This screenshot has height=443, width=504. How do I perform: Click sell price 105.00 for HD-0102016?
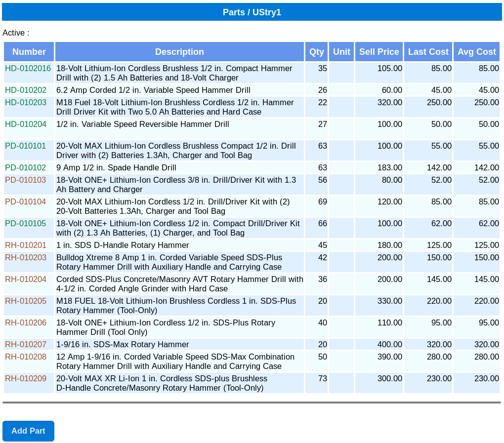coord(389,69)
